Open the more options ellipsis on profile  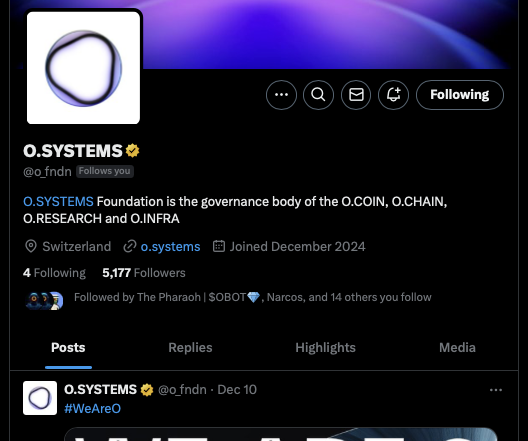coord(281,95)
